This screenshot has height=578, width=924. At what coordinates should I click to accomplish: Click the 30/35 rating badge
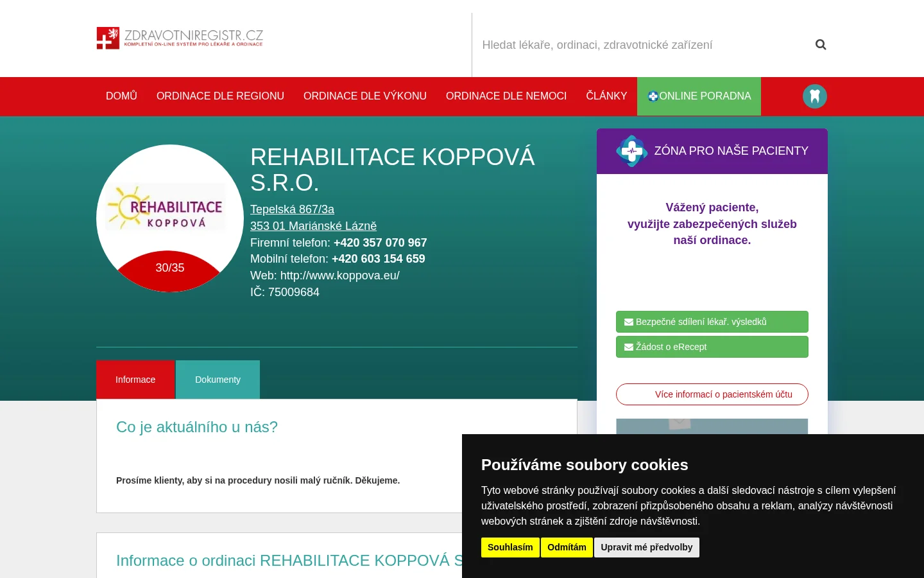point(170,268)
